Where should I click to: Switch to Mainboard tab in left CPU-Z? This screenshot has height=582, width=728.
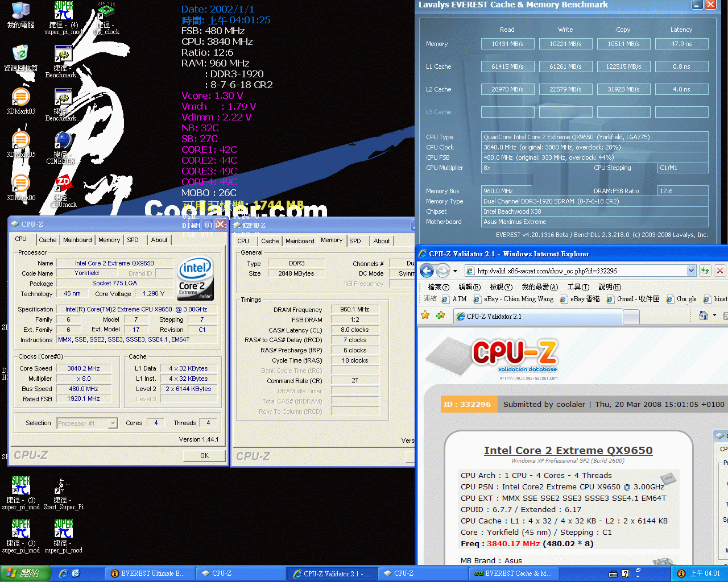[77, 240]
